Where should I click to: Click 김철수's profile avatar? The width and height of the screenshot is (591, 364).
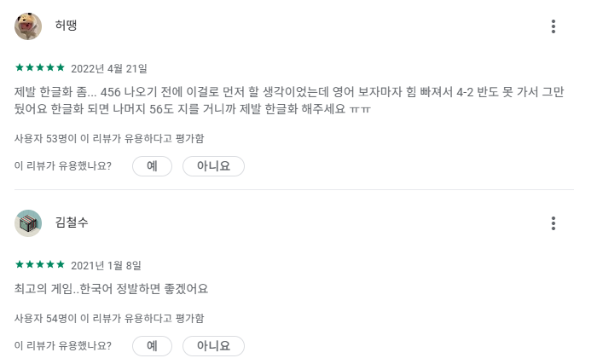tap(28, 223)
